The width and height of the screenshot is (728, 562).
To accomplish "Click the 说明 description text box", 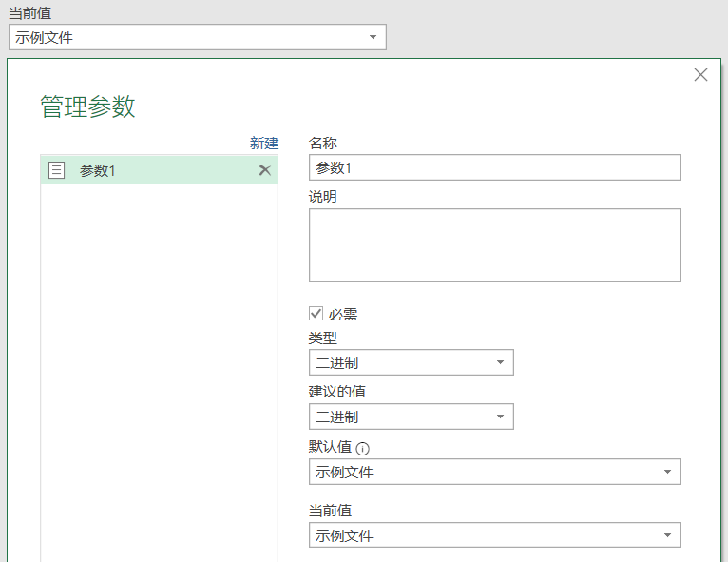I will 495,245.
